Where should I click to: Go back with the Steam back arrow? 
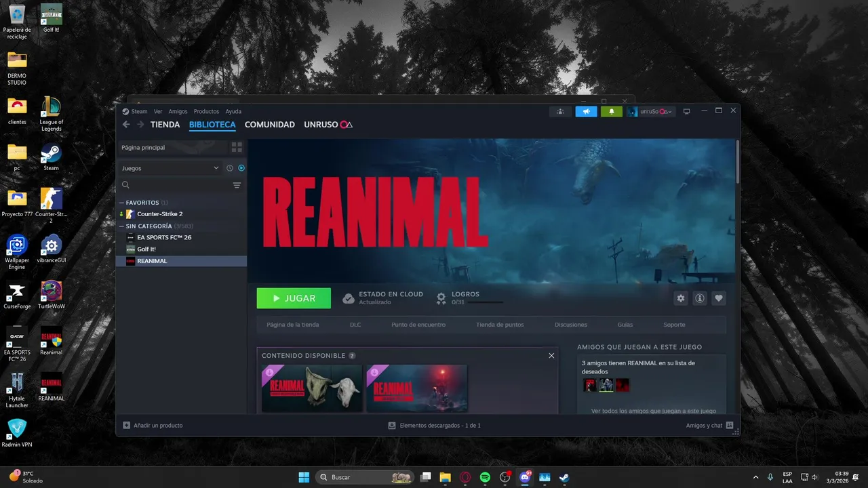126,125
